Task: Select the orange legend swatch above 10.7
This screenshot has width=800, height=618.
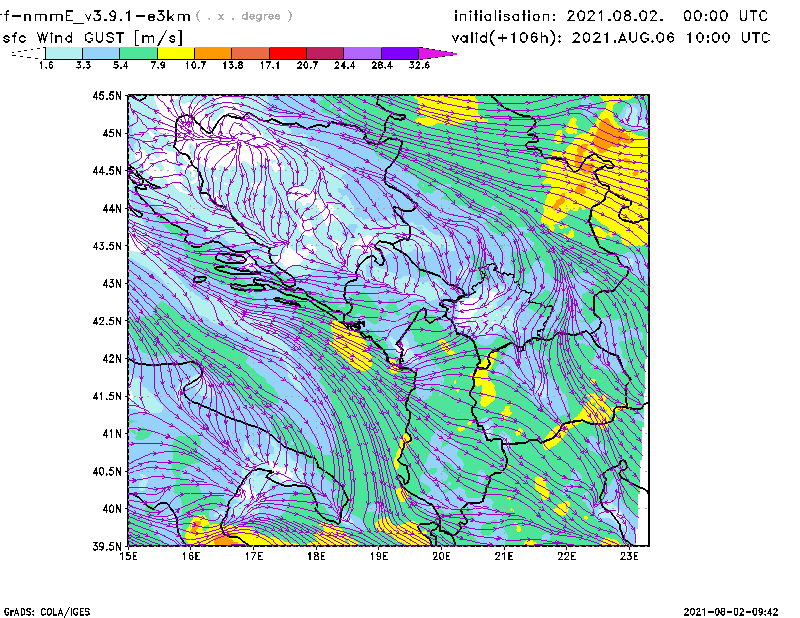Action: [x=213, y=53]
